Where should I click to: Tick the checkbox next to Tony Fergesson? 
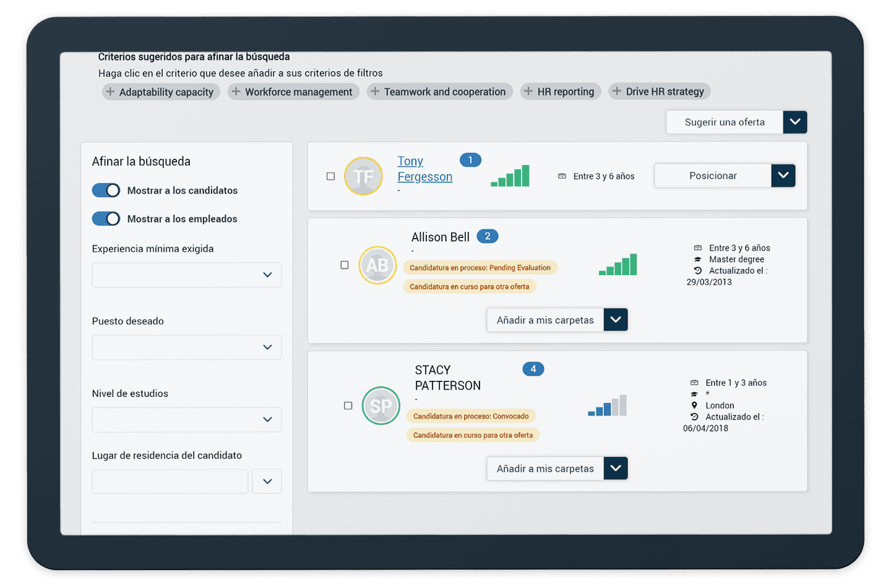(x=330, y=176)
